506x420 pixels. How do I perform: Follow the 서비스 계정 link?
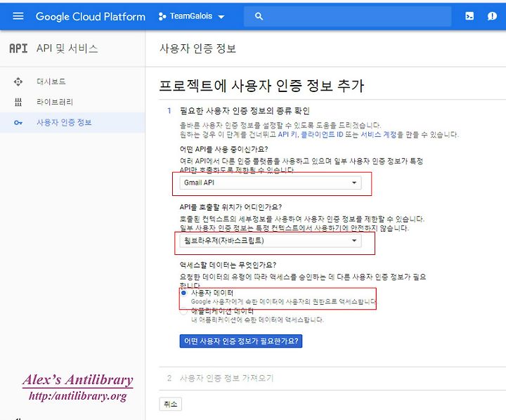379,135
